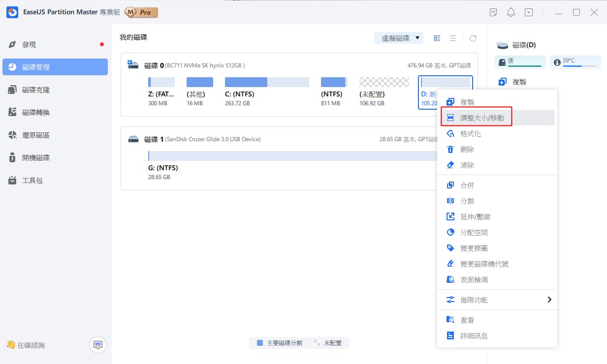
Task: Open 磁碟克隆 in the sidebar
Action: click(36, 90)
